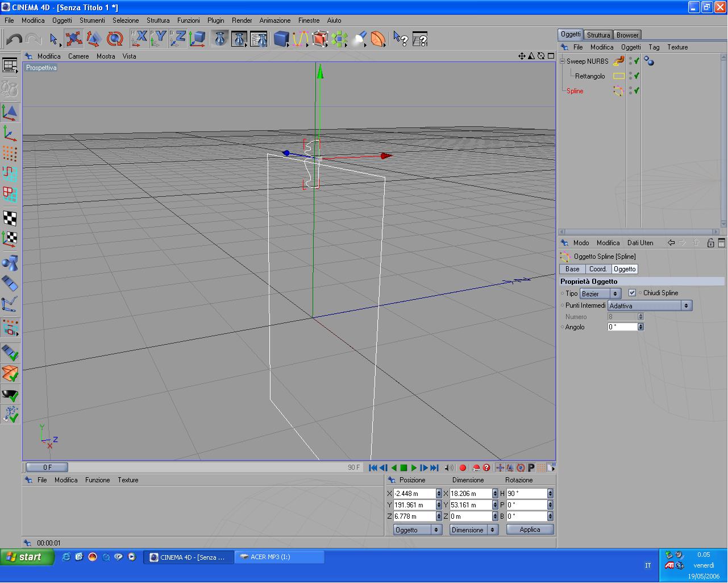Image resolution: width=728 pixels, height=583 pixels.
Task: Select the Texture Axis tool icon
Action: click(x=10, y=238)
